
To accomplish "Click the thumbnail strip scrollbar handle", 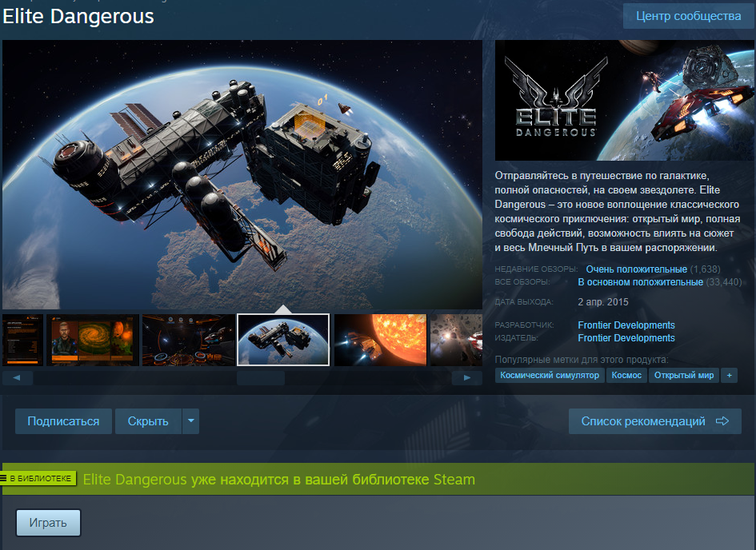I will click(261, 378).
